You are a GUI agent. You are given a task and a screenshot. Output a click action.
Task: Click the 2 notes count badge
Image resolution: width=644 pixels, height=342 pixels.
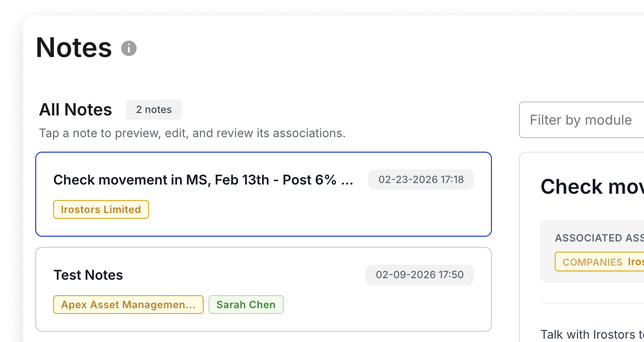(x=154, y=110)
